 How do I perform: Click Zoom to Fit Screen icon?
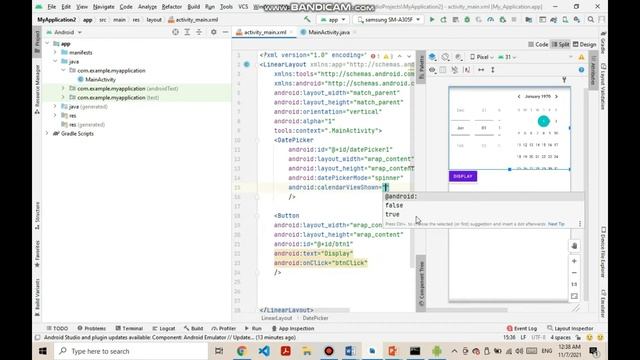point(574,296)
